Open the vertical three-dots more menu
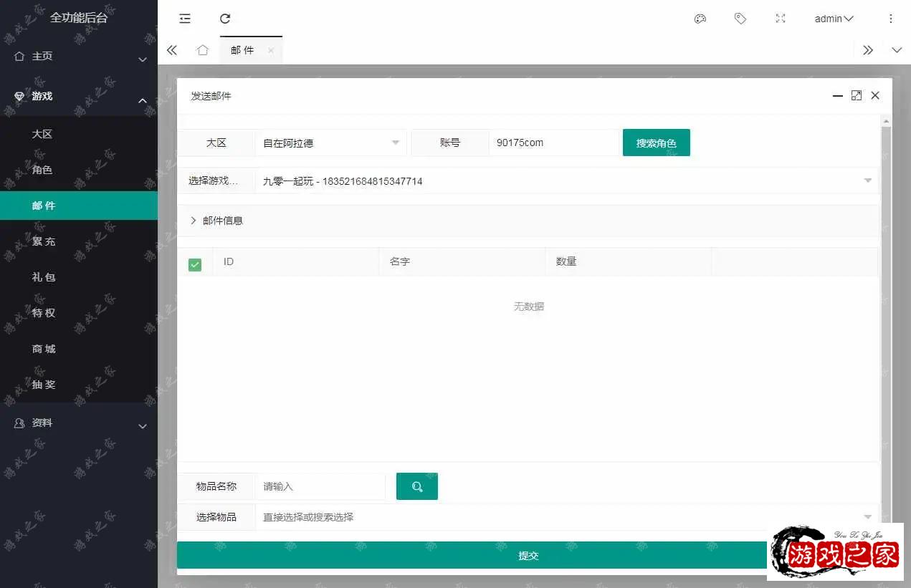The image size is (911, 588). tap(891, 19)
